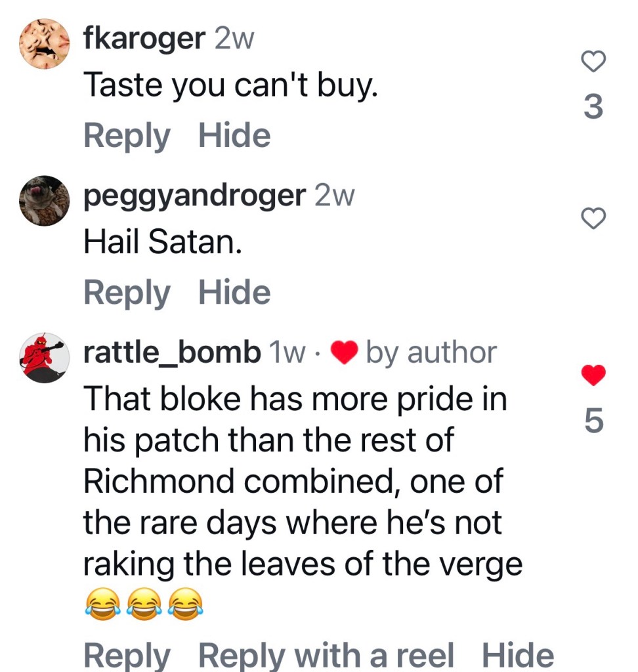The image size is (638, 672).
Task: Reply to rattle_bomb's comment
Action: [127, 656]
